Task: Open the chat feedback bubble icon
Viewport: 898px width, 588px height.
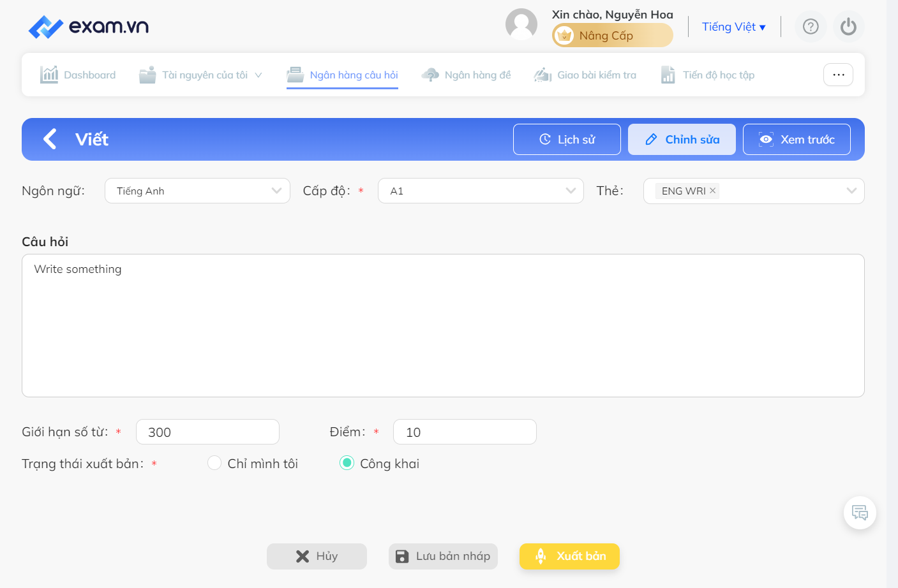Action: coord(860,513)
